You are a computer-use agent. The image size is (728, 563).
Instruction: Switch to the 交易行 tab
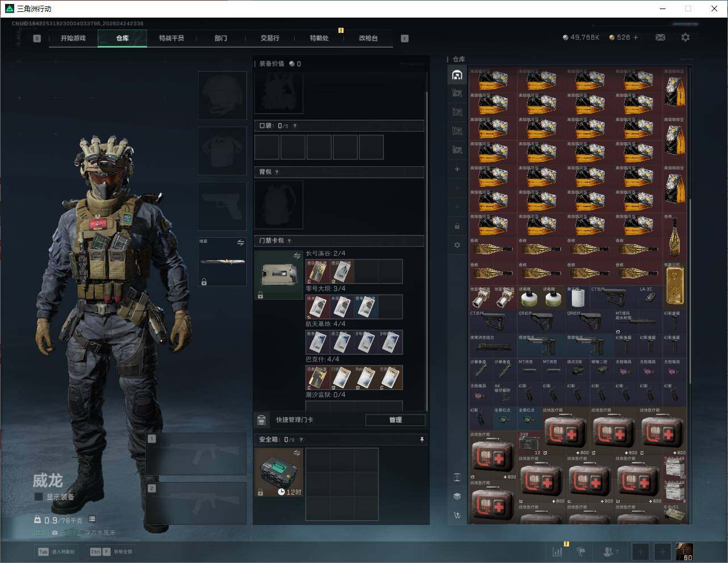pyautogui.click(x=270, y=38)
